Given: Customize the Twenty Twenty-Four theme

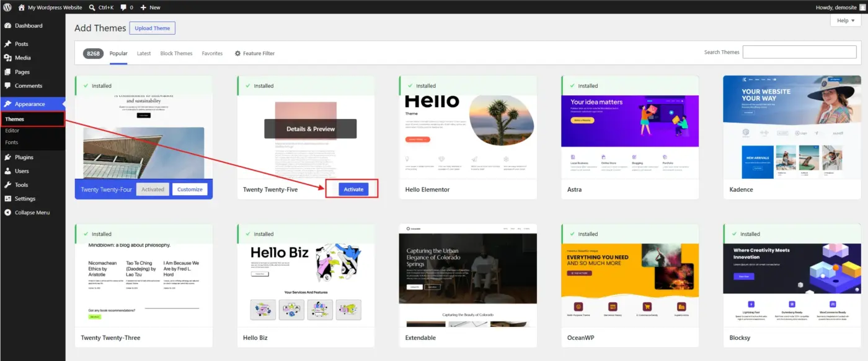Looking at the screenshot, I should click(190, 189).
